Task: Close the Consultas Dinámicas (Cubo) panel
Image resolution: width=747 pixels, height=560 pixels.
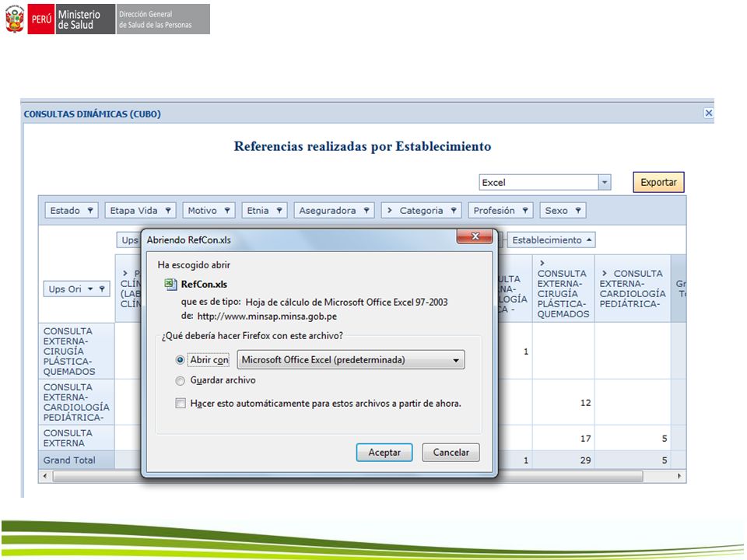Action: point(708,113)
